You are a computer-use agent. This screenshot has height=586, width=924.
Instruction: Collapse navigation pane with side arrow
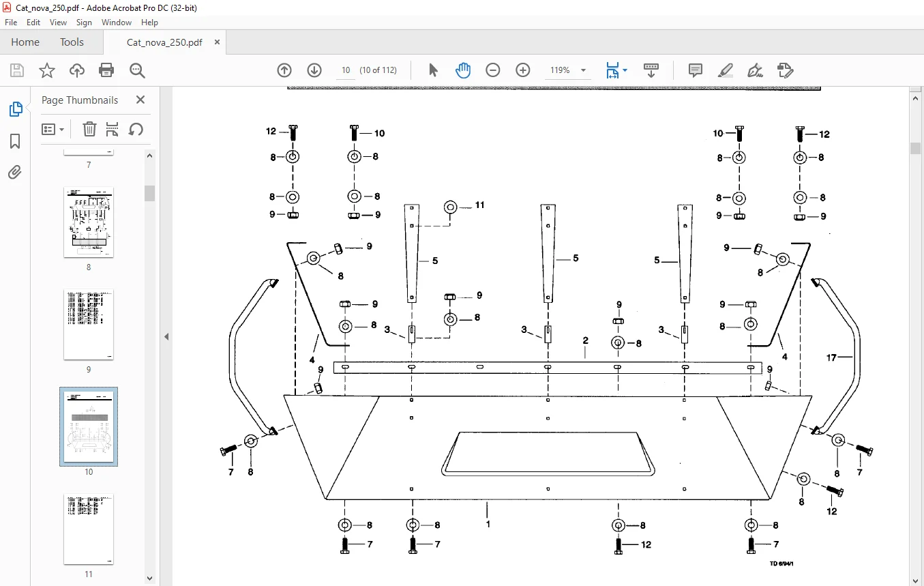point(166,336)
